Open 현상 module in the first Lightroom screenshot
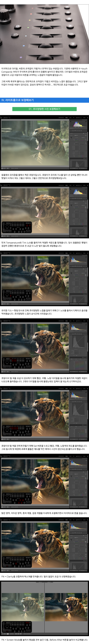Image resolution: width=89 pixels, height=644 pixels. [x=66, y=118]
